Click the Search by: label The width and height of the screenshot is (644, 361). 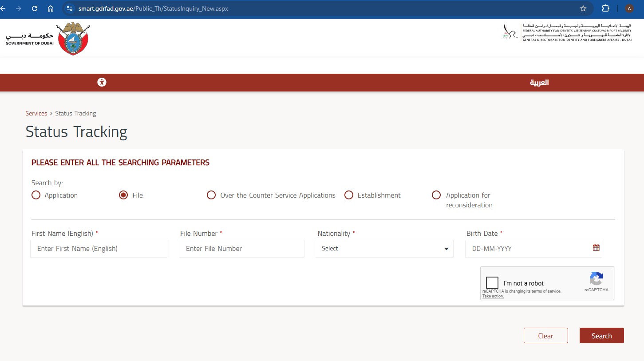[47, 182]
